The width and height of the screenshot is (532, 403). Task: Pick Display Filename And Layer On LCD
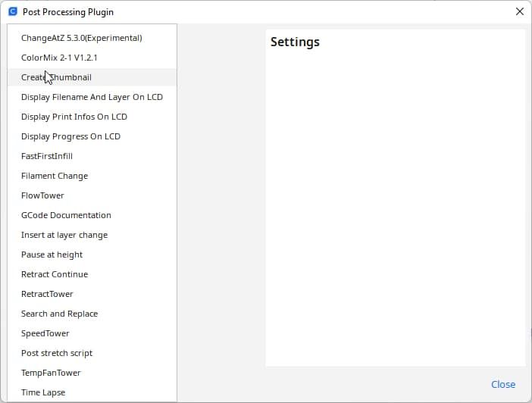(x=92, y=97)
